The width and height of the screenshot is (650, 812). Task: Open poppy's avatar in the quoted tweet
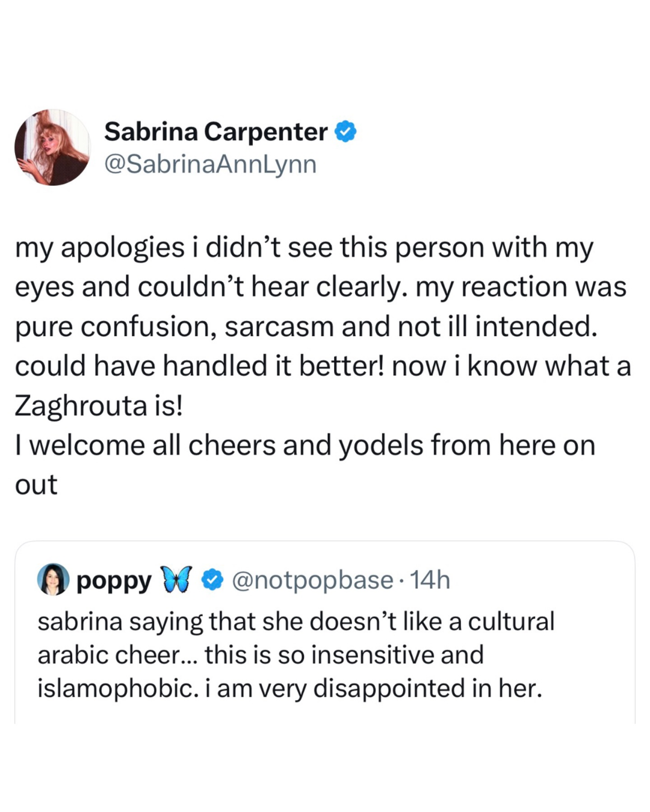(54, 579)
